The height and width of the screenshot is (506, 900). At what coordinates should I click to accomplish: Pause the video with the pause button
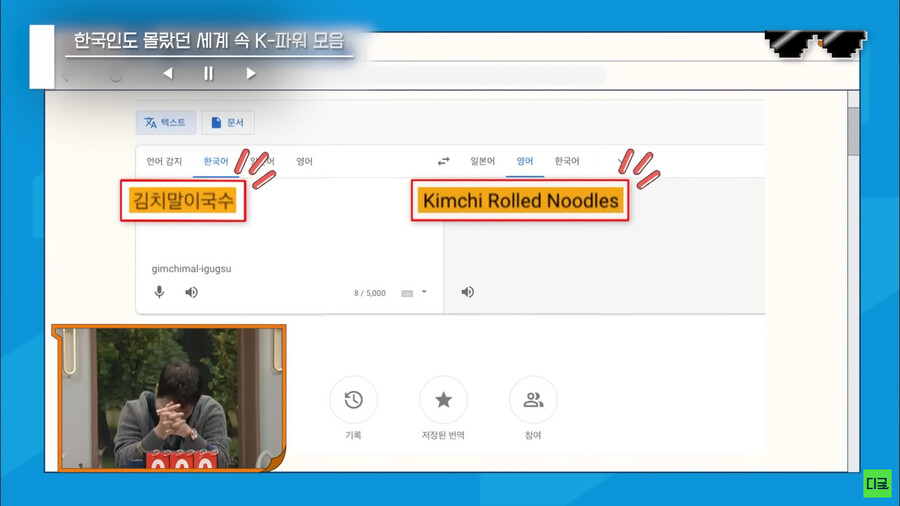(209, 73)
